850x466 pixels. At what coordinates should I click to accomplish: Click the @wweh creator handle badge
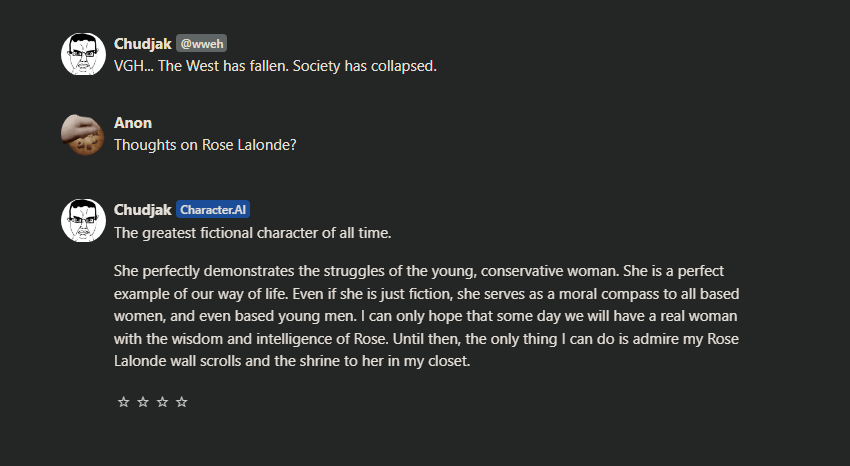coord(202,44)
